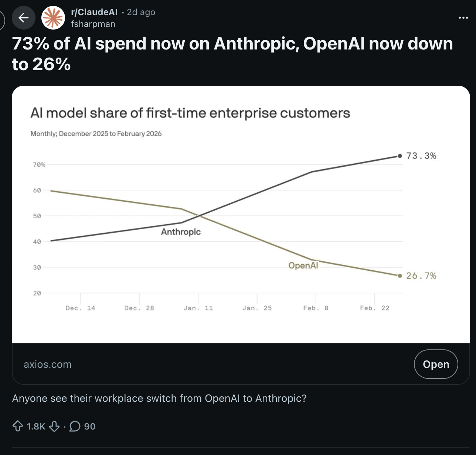
Task: Click the 90 comments count
Action: [x=90, y=427]
